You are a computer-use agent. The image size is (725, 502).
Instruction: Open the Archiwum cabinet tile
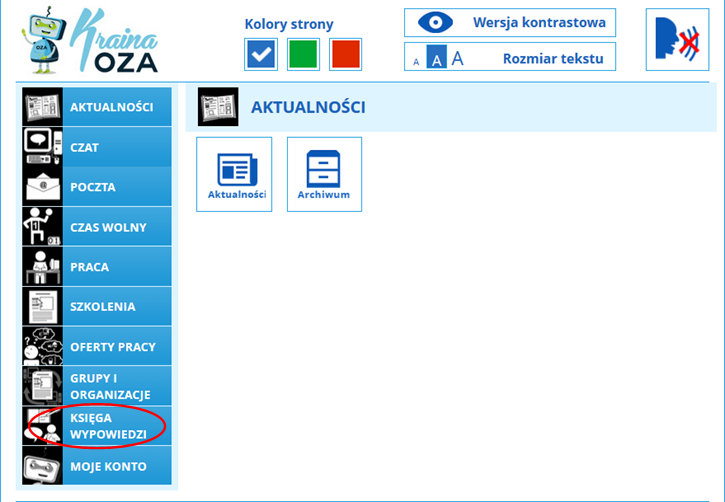coord(324,174)
